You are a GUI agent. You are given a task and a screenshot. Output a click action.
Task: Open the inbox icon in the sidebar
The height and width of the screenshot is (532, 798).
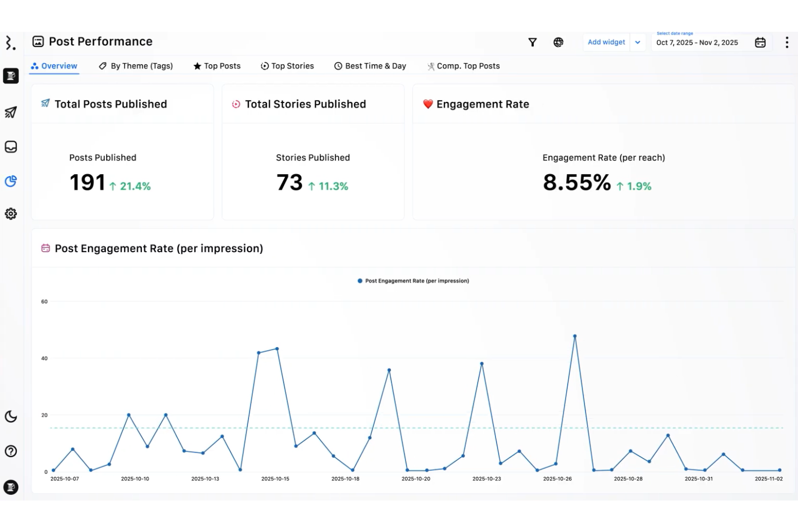(x=11, y=147)
